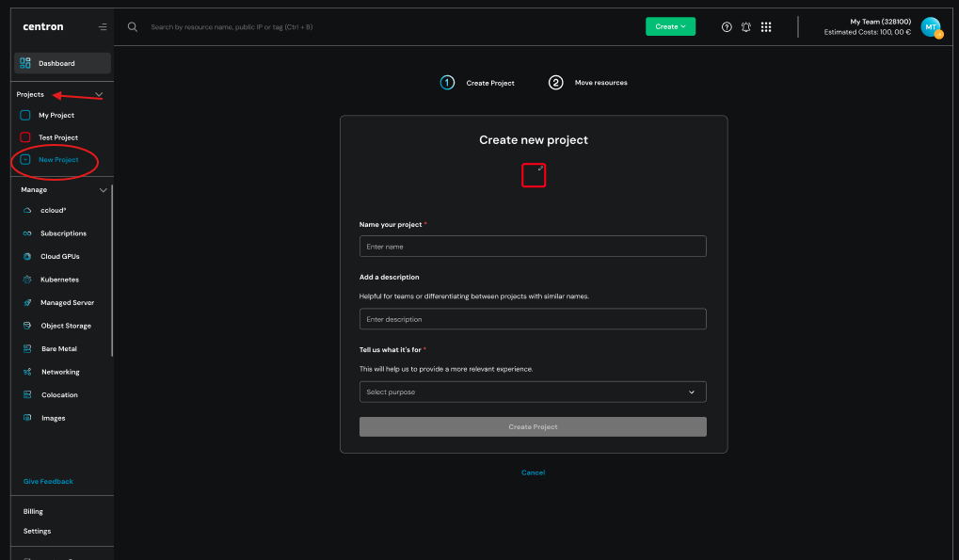The width and height of the screenshot is (959, 560).
Task: Click the Cancel link below the form
Action: [533, 472]
